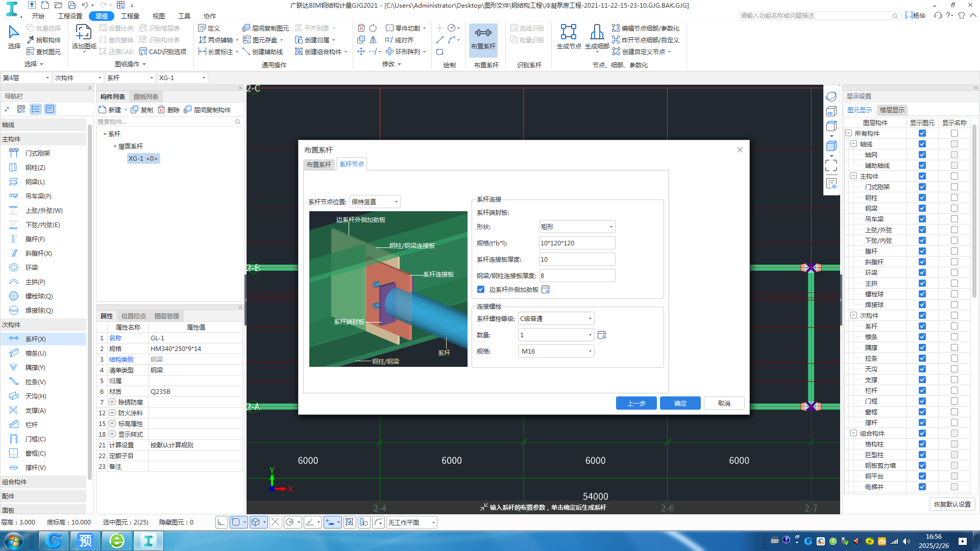Toggle 显示图元 checkbox for 门式刚架
980x551 pixels.
pyautogui.click(x=922, y=187)
